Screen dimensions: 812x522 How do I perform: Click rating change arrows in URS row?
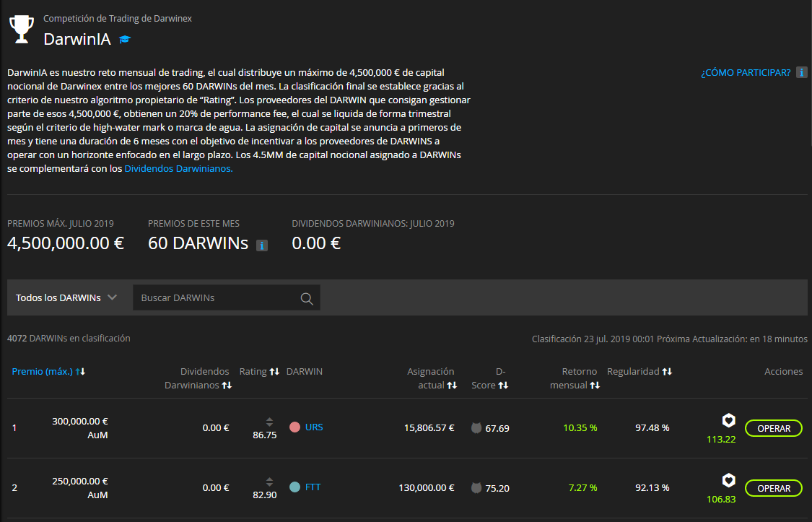tap(269, 422)
